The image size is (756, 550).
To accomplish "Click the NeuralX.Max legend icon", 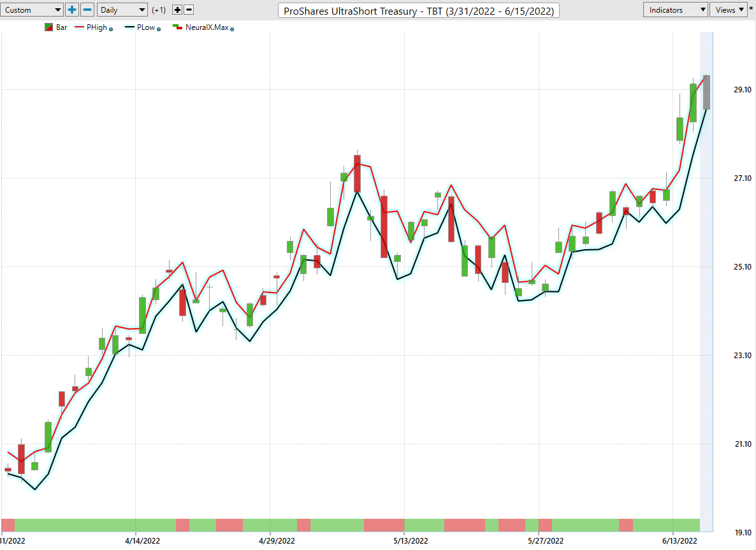I will click(x=177, y=27).
